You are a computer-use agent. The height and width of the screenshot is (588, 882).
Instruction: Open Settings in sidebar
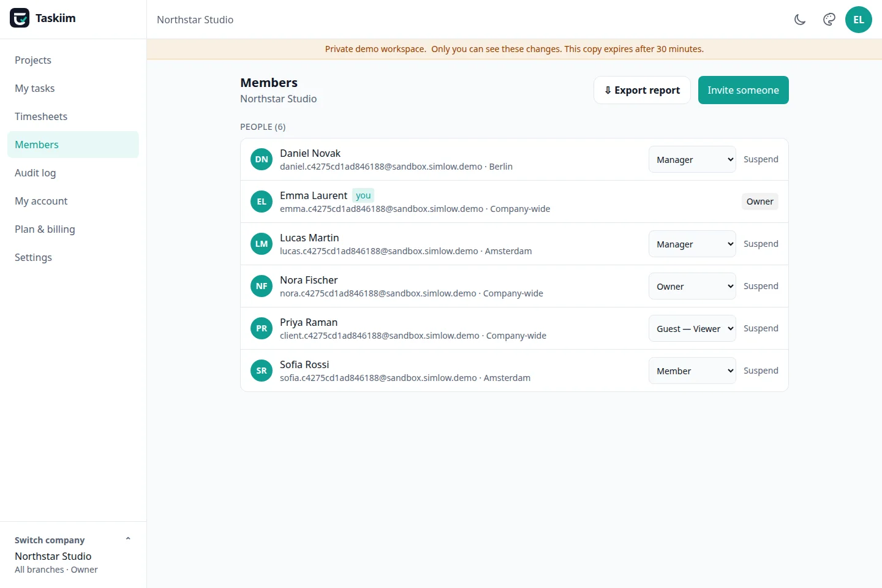click(x=73, y=257)
